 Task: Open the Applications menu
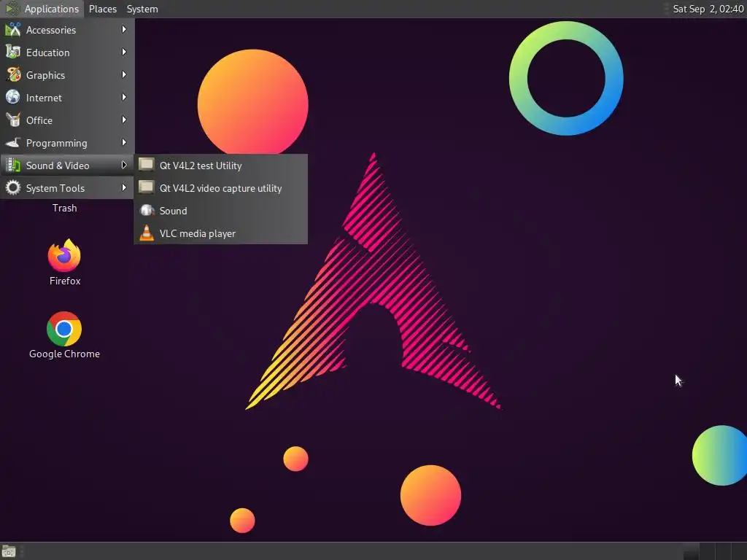click(42, 9)
